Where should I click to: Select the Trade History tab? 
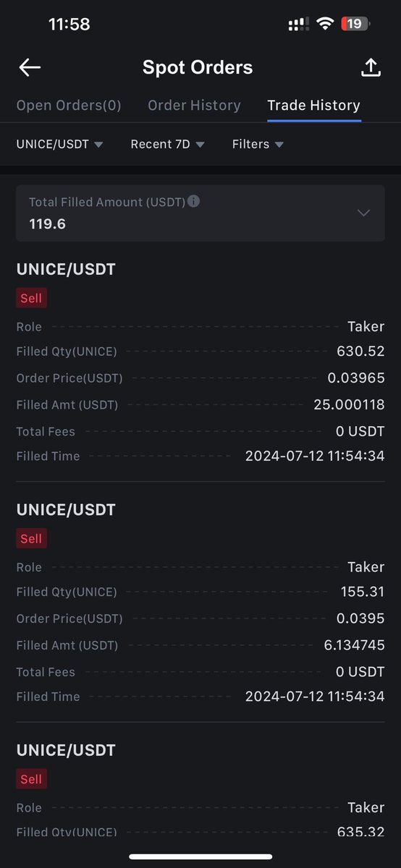[313, 106]
